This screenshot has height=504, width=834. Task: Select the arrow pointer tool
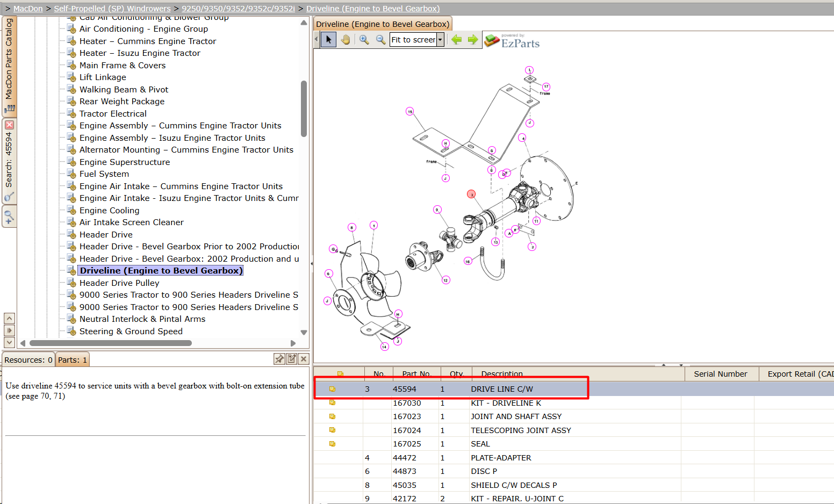(x=329, y=40)
